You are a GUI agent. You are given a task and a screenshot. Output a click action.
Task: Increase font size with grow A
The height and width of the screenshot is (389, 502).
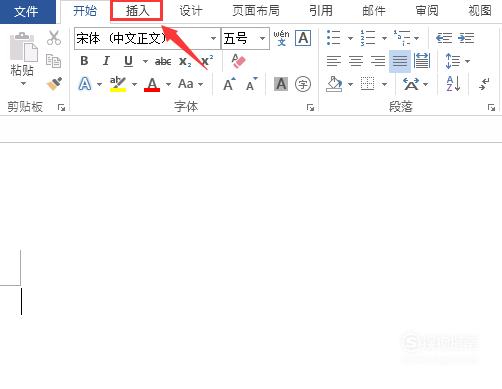point(229,84)
